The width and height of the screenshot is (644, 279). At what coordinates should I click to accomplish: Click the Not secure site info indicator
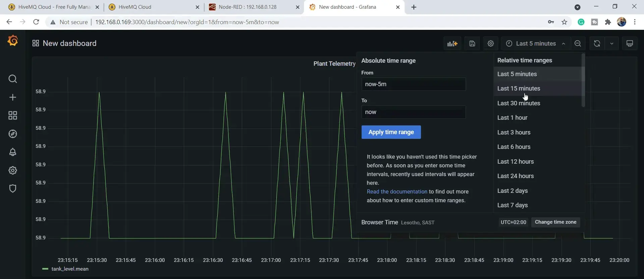click(x=69, y=22)
